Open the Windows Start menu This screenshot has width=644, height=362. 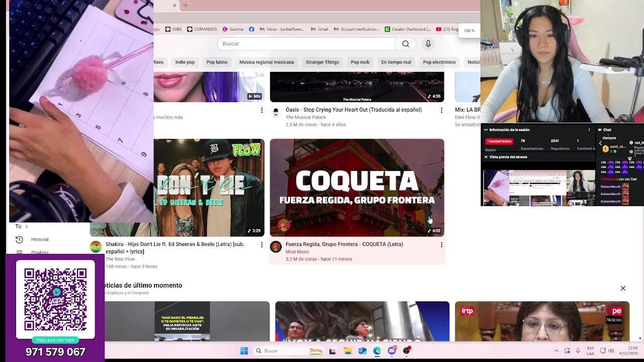click(x=244, y=351)
